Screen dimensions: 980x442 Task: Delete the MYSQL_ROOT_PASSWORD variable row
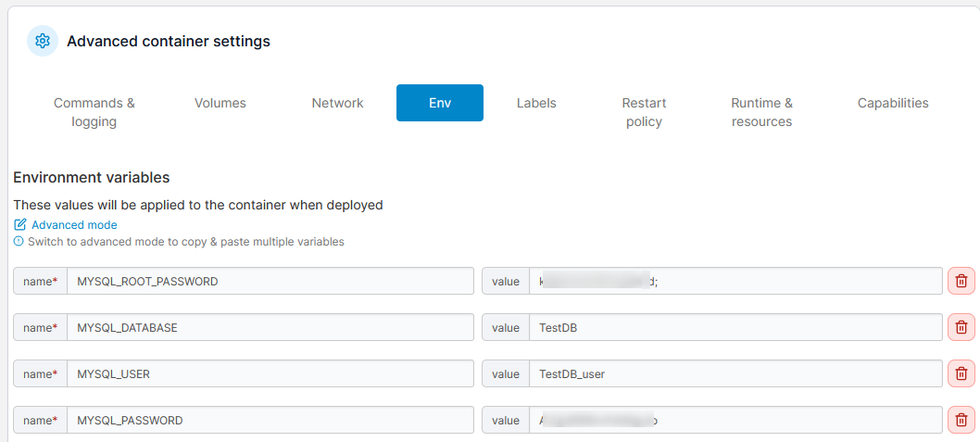[x=961, y=281]
